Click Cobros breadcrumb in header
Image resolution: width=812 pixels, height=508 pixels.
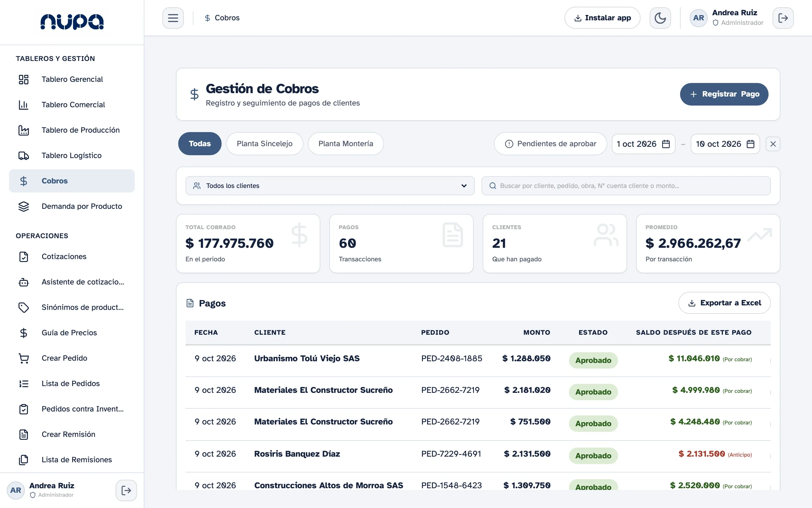[x=222, y=18]
